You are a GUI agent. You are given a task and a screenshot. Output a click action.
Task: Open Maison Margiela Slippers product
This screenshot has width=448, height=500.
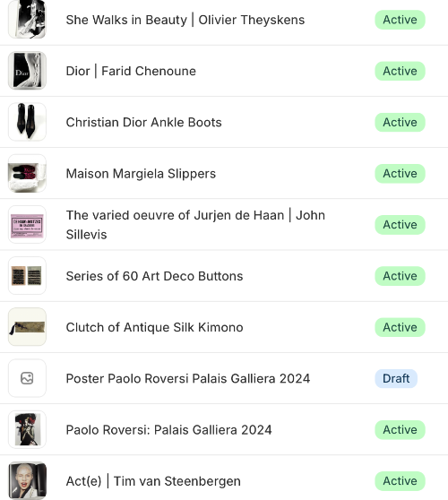click(141, 174)
